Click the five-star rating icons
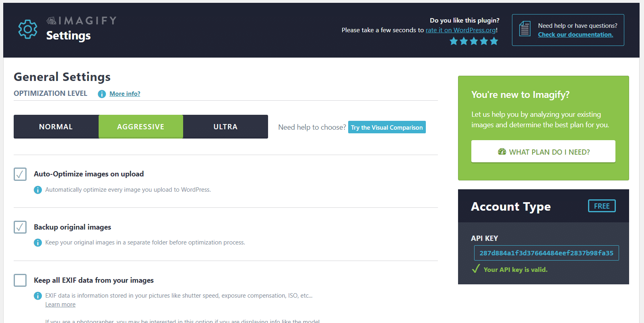This screenshot has height=323, width=644. [474, 41]
